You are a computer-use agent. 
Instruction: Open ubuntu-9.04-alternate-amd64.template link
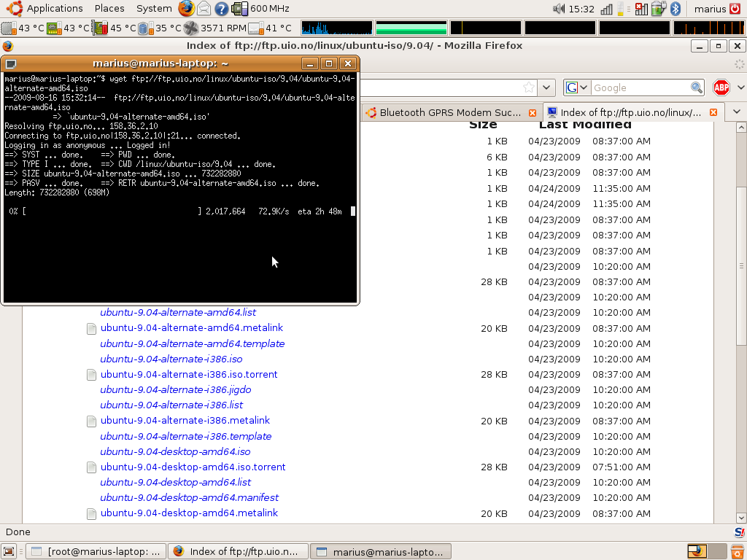[193, 343]
